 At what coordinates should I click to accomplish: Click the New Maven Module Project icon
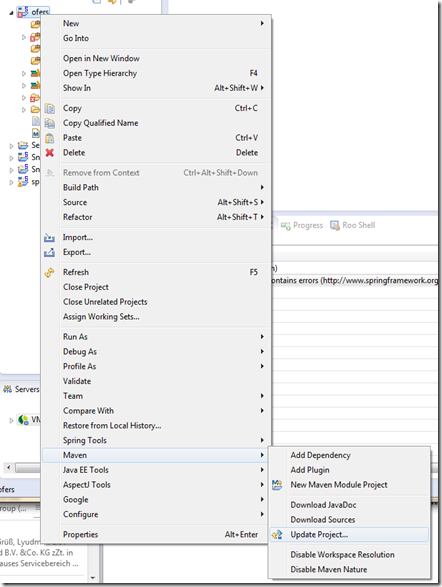(x=277, y=485)
